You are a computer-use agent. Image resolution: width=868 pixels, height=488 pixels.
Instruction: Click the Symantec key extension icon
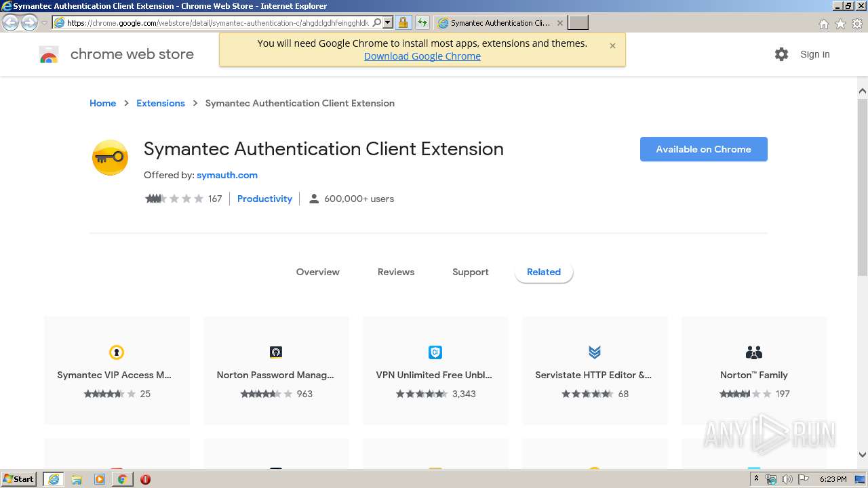click(110, 157)
